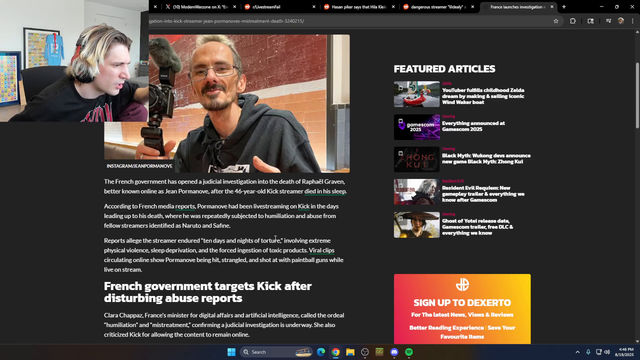Open a new browser tab
This screenshot has width=640, height=360.
pos(564,7)
